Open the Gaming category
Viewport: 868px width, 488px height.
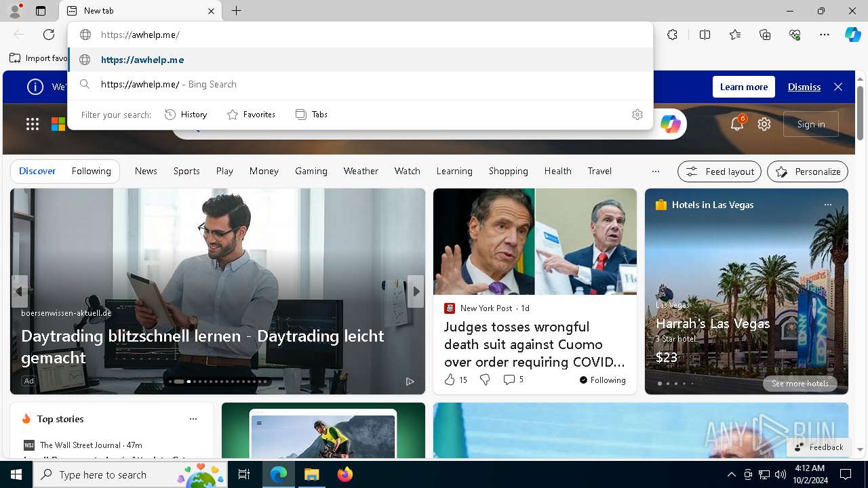[x=311, y=171]
